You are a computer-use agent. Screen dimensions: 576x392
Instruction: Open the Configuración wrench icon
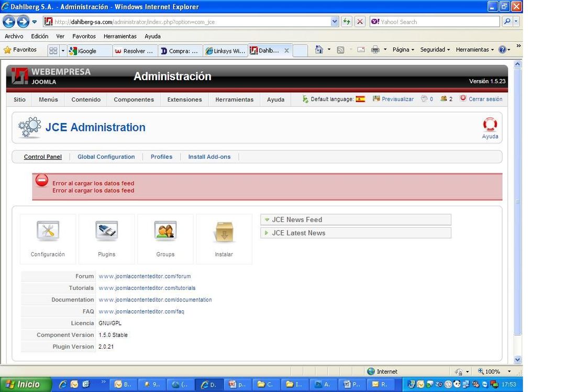(48, 231)
